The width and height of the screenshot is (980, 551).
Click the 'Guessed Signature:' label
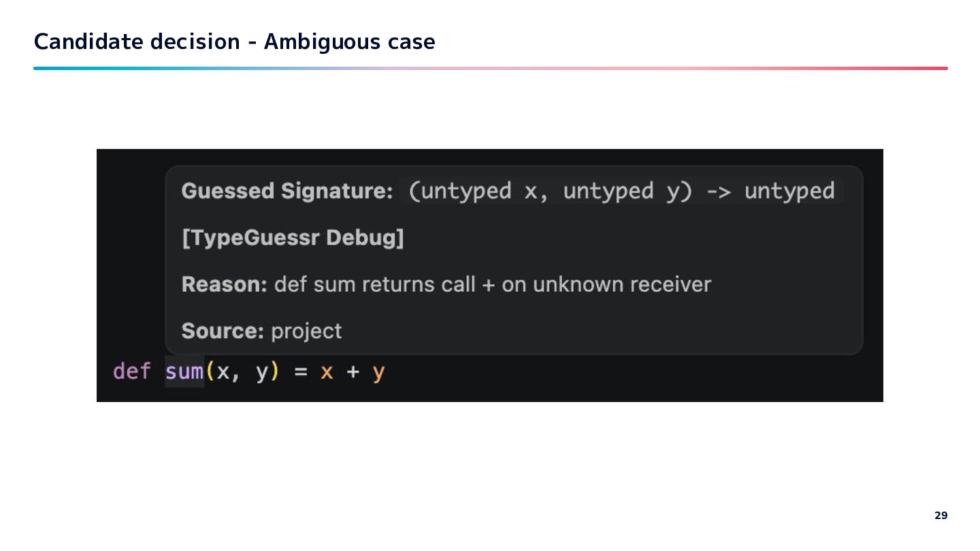287,191
